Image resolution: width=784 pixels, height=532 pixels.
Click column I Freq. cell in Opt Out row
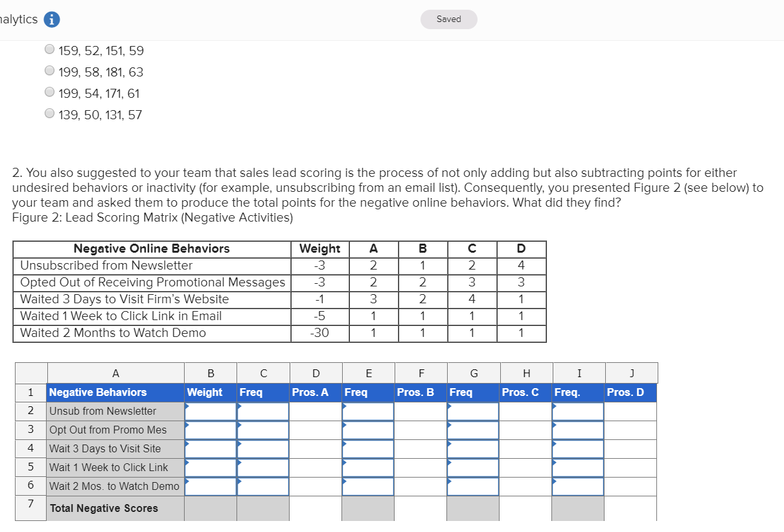(578, 430)
